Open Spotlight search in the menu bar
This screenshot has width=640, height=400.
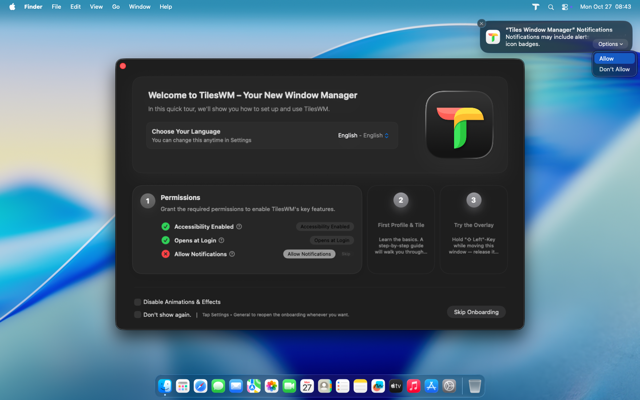551,7
